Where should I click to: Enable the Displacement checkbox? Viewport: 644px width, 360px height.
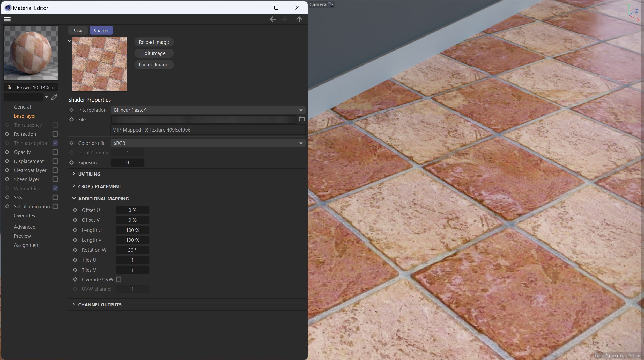click(55, 161)
